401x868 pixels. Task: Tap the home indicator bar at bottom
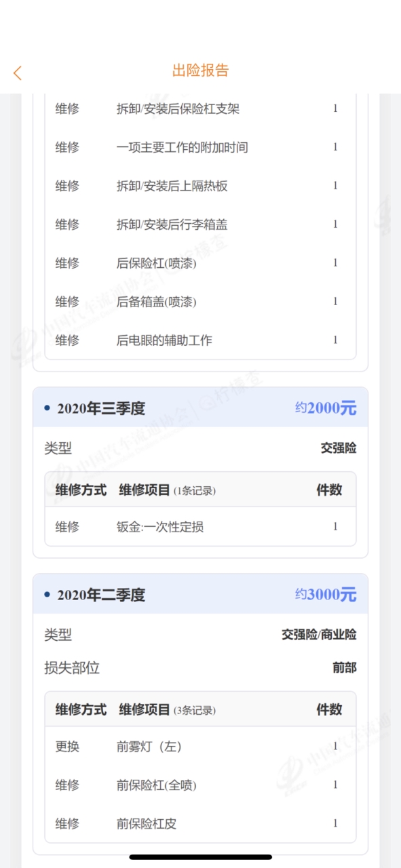pos(201,857)
